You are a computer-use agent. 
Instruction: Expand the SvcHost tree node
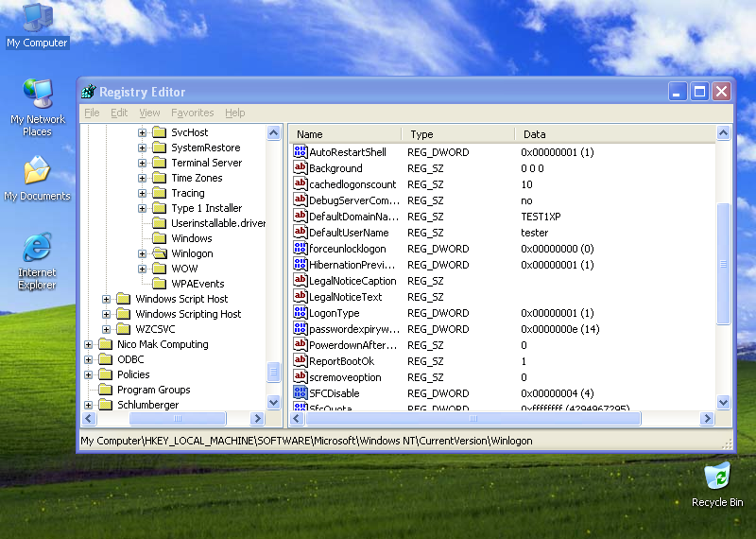click(x=142, y=132)
